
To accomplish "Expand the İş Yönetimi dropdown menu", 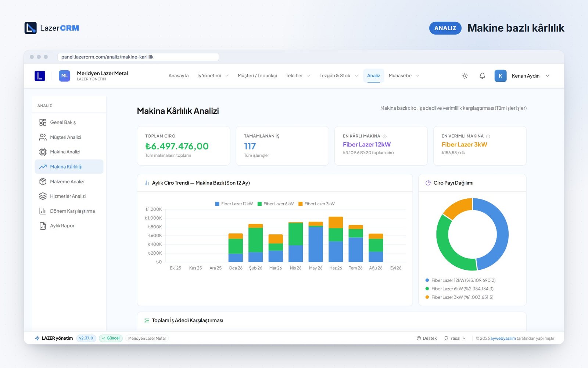I will click(213, 76).
